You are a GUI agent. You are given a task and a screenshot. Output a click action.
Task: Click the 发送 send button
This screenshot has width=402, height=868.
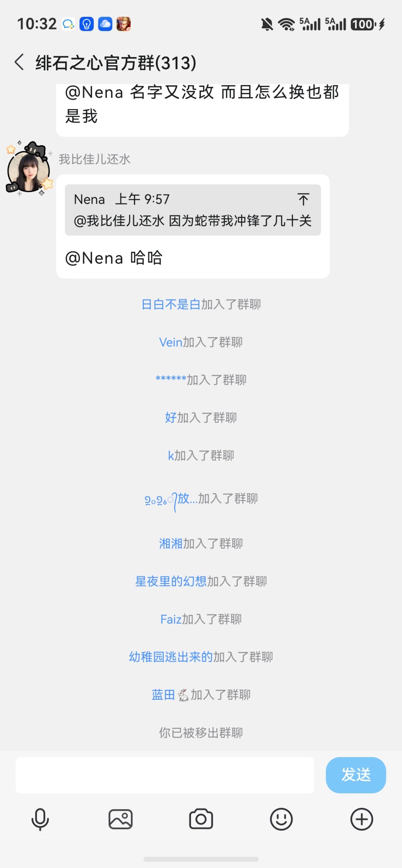pos(356,775)
